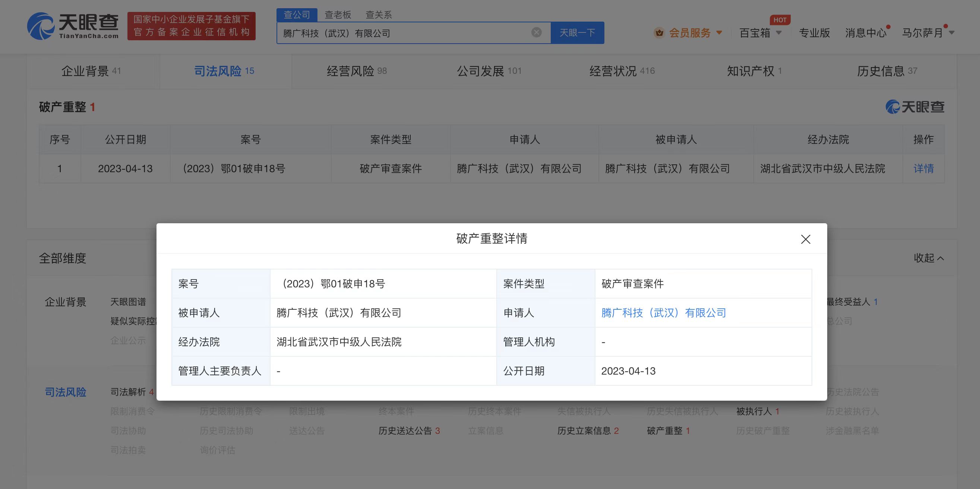
Task: Open the 经营风险 tab
Action: (357, 71)
